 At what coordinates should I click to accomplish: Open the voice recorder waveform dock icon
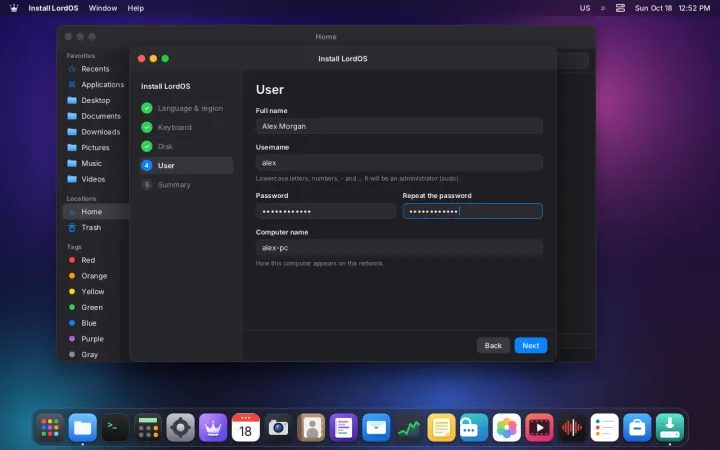point(572,428)
